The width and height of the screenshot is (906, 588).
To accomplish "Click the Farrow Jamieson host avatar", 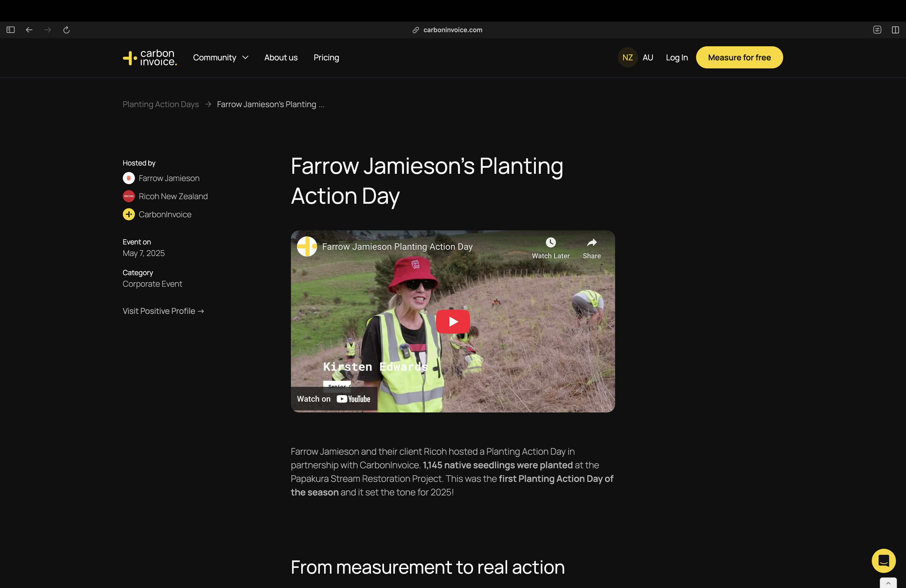I will click(x=129, y=178).
